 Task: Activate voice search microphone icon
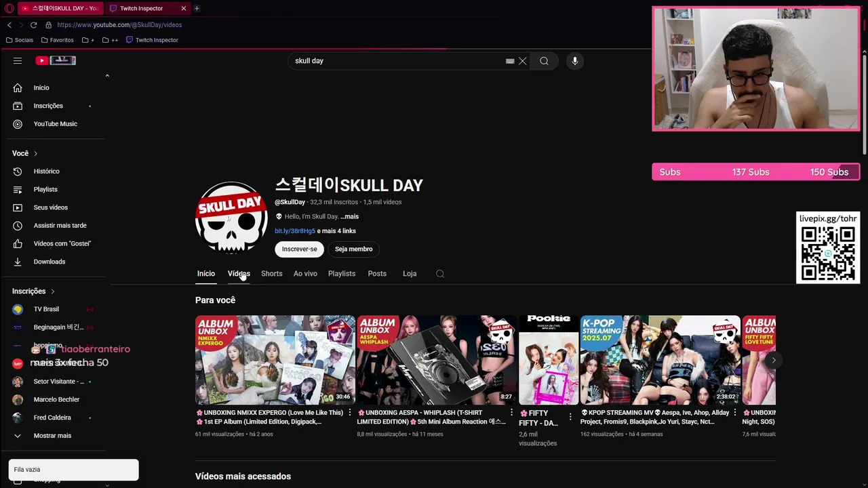point(574,61)
